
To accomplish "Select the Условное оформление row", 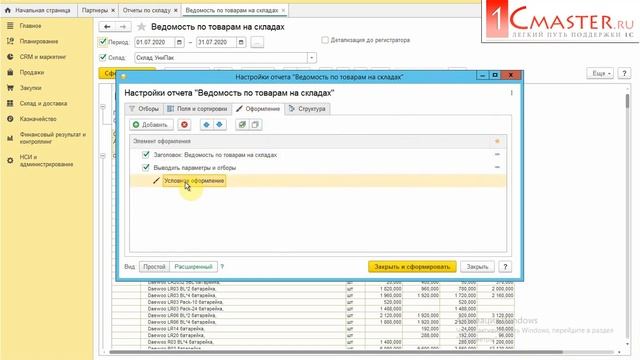I will point(318,180).
